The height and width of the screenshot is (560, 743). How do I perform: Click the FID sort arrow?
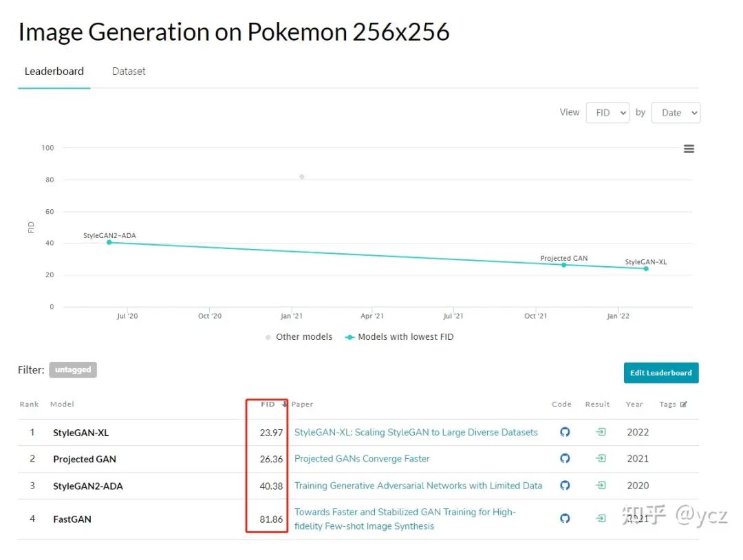[x=284, y=404]
